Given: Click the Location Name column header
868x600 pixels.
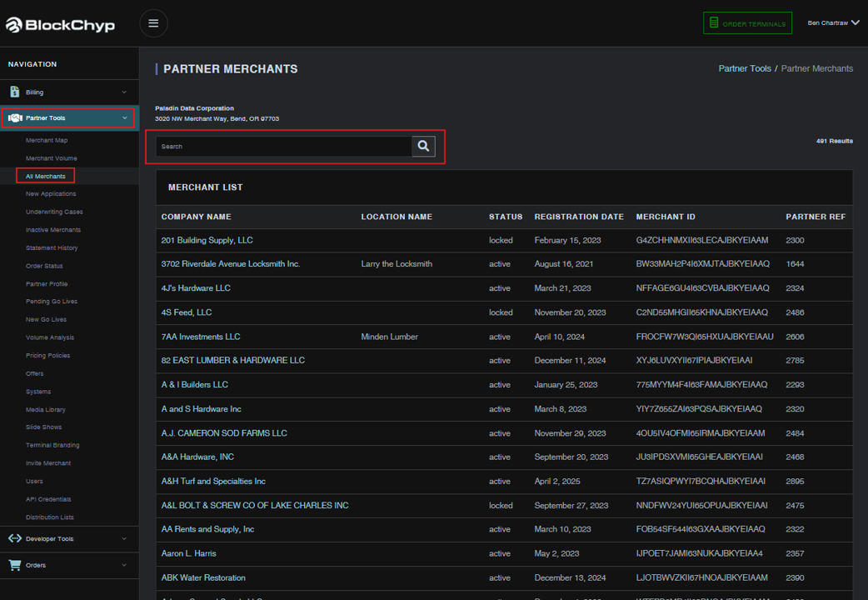Looking at the screenshot, I should (x=397, y=217).
